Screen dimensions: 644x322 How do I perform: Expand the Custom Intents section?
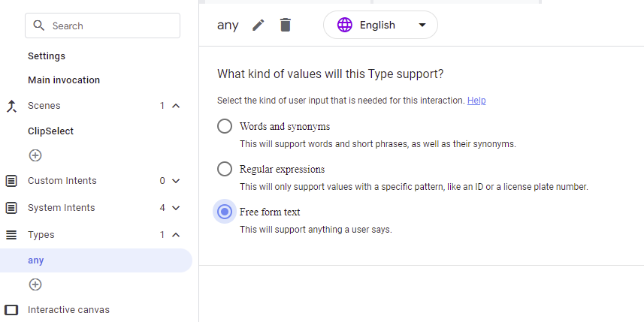click(x=176, y=181)
